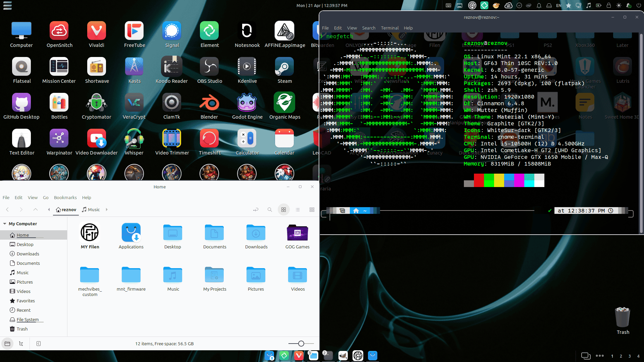Open the Search menu in the terminal window
The image size is (644, 362).
coord(369,28)
